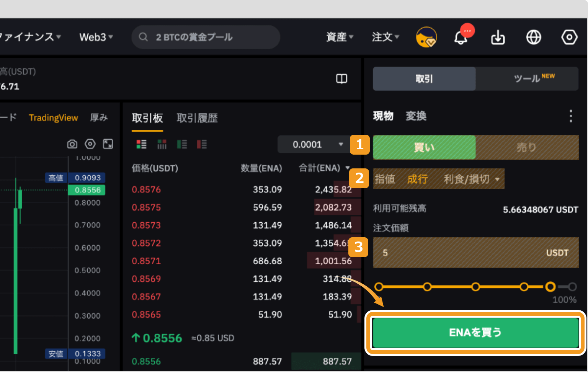The height and width of the screenshot is (372, 588).
Task: Set amount slider to 0%
Action: (x=379, y=287)
